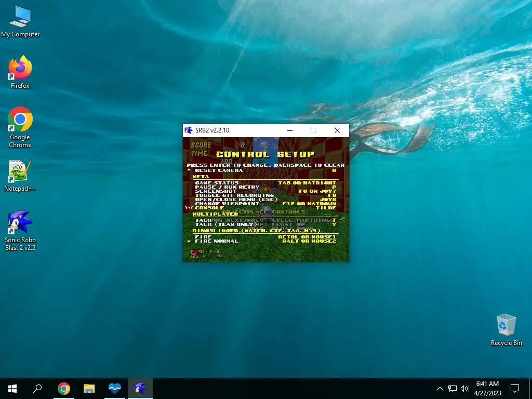This screenshot has height=399, width=532.
Task: Switch to Chrome in the taskbar
Action: coord(64,389)
